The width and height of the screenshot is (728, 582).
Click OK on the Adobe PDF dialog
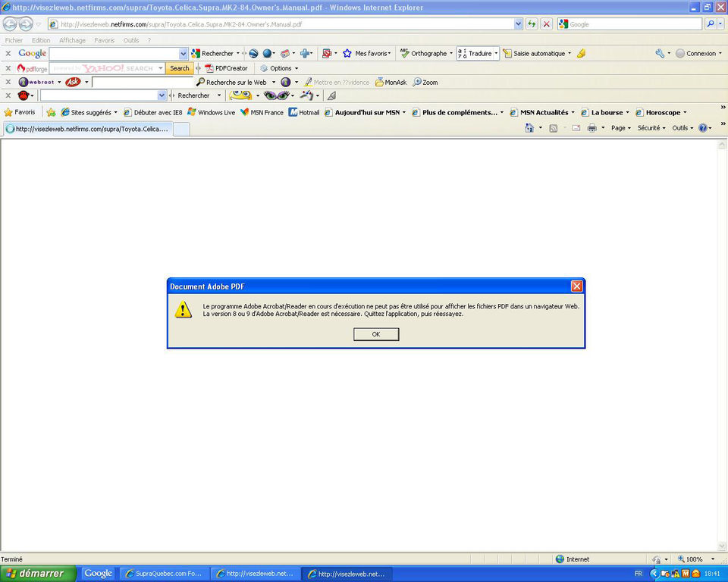point(376,333)
